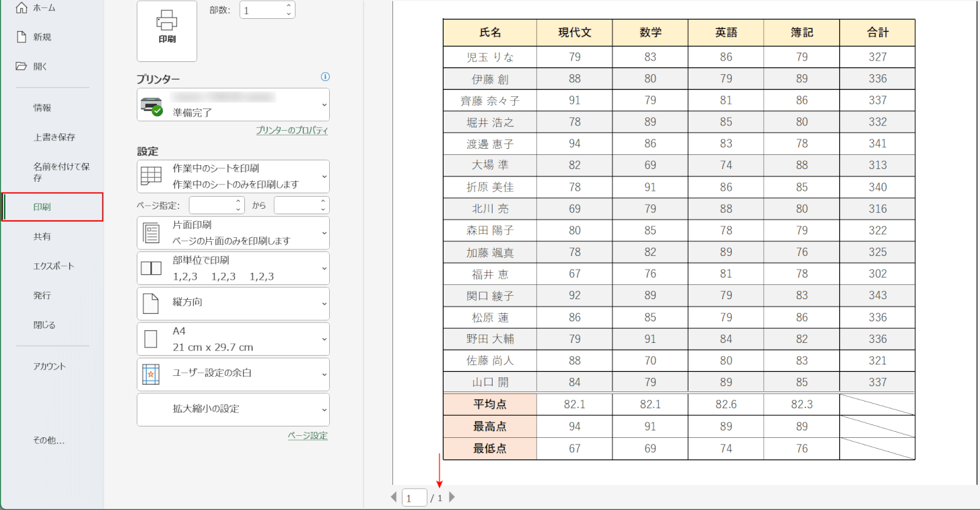This screenshot has width=980, height=510.
Task: Click the 最低点 row label
Action: [490, 449]
